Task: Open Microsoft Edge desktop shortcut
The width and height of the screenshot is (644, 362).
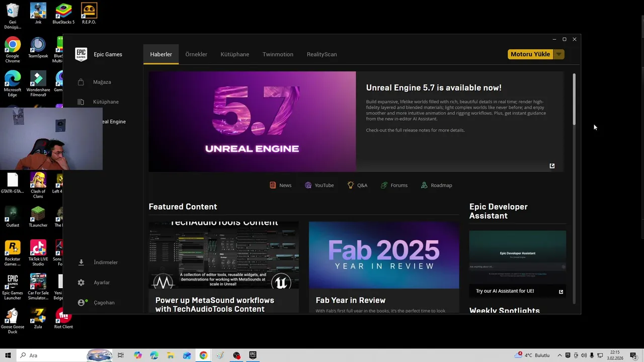Action: 13,83
